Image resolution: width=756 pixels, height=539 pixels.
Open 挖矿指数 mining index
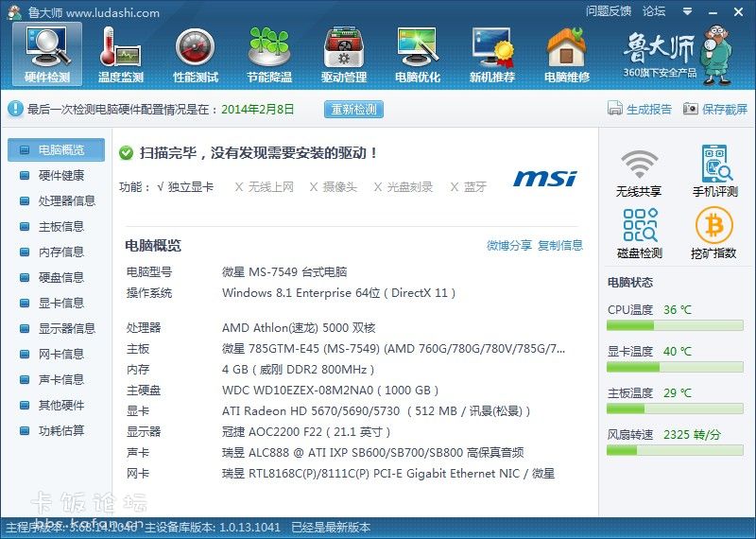[x=713, y=234]
